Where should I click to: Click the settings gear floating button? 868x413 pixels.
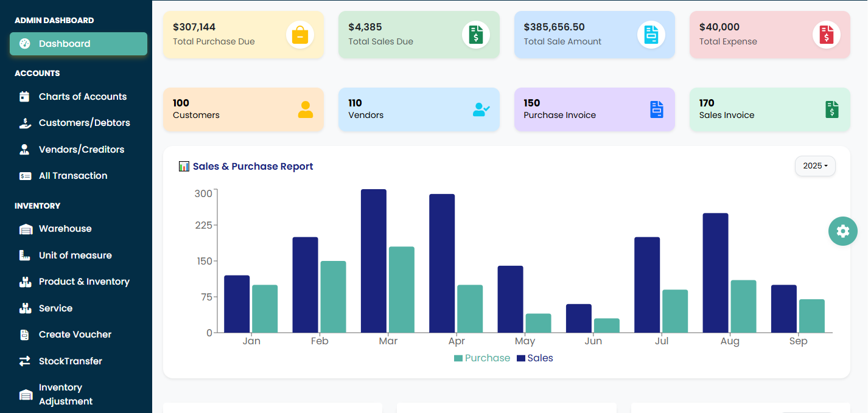842,231
